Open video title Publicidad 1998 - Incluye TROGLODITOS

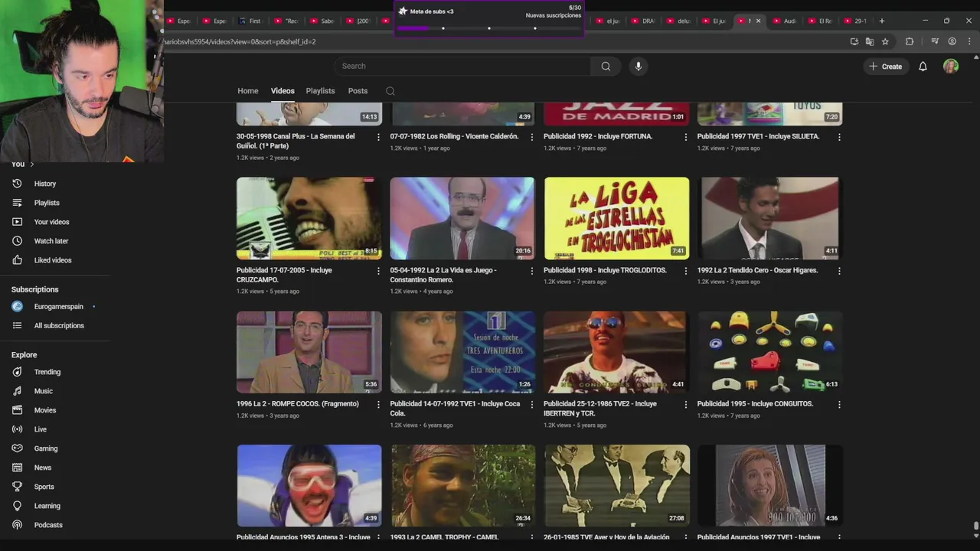605,270
